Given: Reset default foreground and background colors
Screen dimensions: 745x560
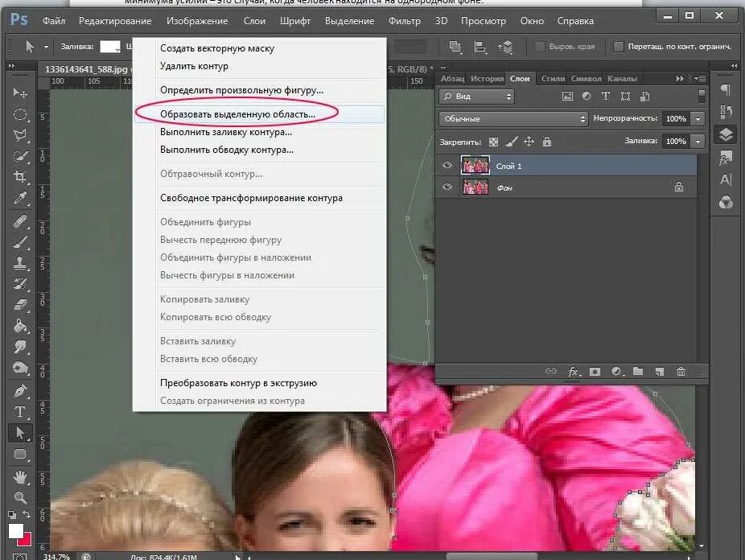Looking at the screenshot, I should pos(12,514).
